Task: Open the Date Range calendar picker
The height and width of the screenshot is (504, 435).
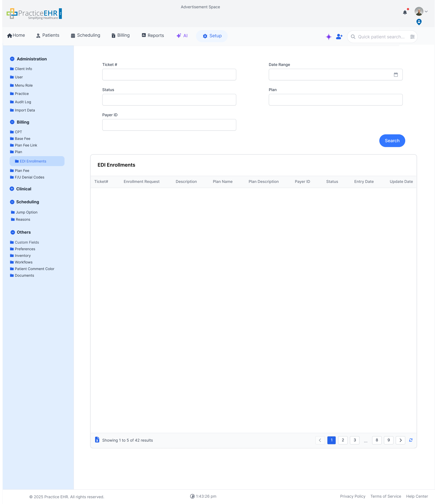Action: point(396,74)
